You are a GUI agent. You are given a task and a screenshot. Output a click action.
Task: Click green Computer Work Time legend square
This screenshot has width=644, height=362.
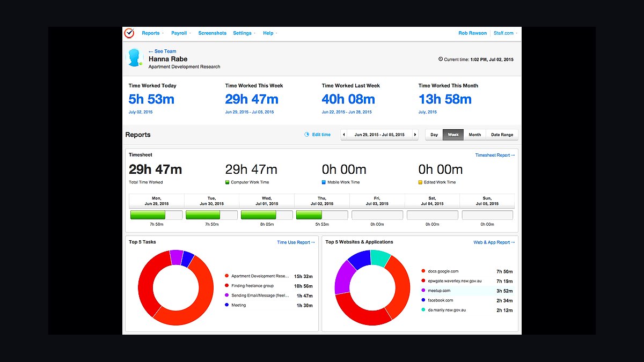tap(228, 182)
